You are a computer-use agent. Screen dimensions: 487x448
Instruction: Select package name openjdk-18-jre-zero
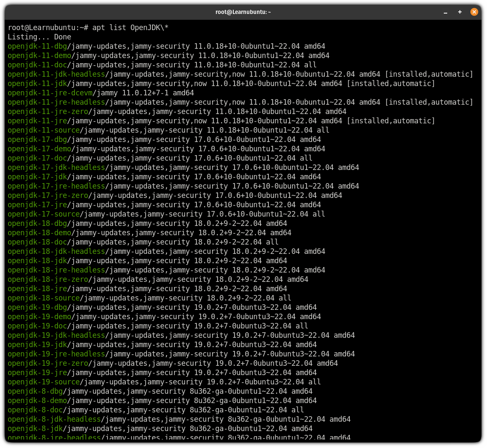point(48,279)
